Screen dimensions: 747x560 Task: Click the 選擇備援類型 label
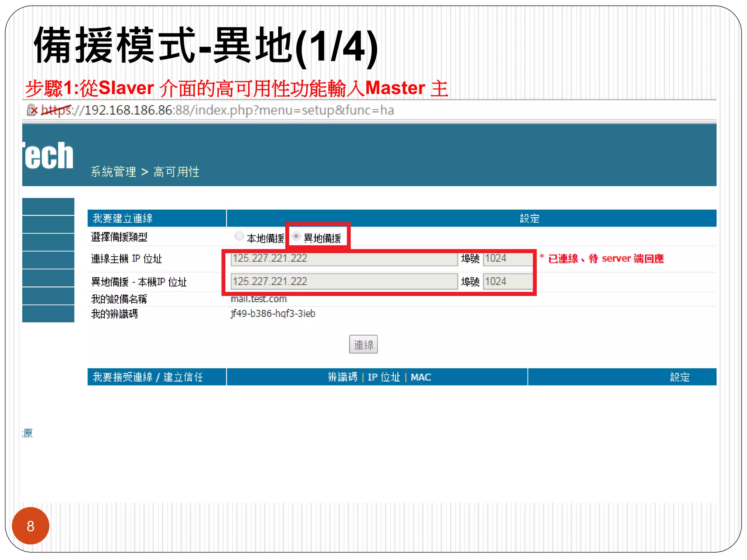click(119, 237)
